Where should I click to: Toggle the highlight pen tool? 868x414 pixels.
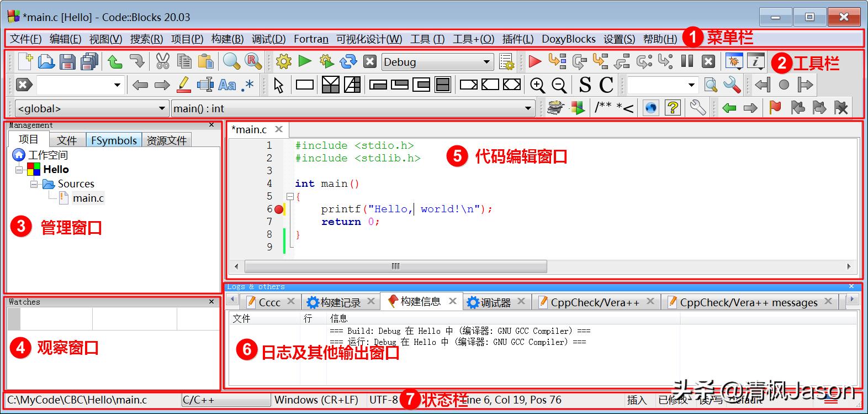(183, 85)
